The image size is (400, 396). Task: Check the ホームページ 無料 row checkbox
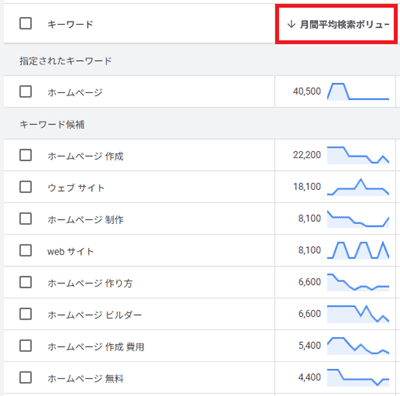pyautogui.click(x=26, y=378)
